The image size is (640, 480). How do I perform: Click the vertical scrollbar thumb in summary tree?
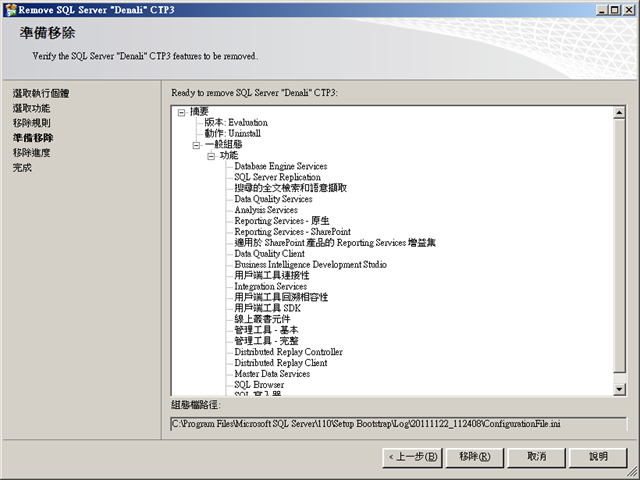[x=619, y=246]
